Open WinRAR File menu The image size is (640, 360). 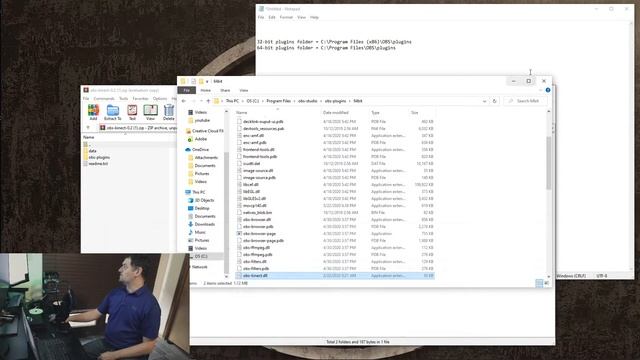click(x=86, y=98)
